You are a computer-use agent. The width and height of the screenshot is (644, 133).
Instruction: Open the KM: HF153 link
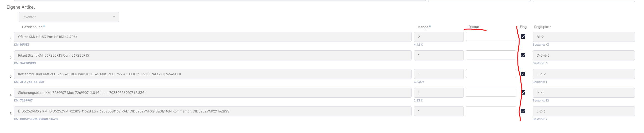tap(21, 45)
